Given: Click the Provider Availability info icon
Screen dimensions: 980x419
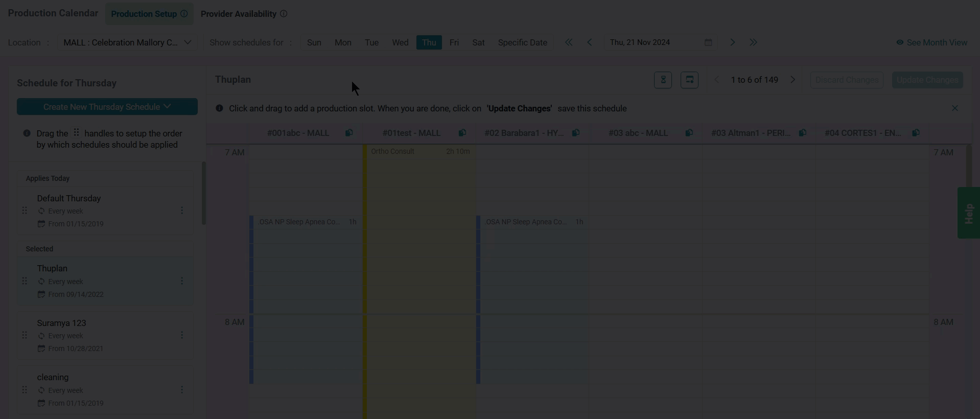Looking at the screenshot, I should (x=284, y=14).
